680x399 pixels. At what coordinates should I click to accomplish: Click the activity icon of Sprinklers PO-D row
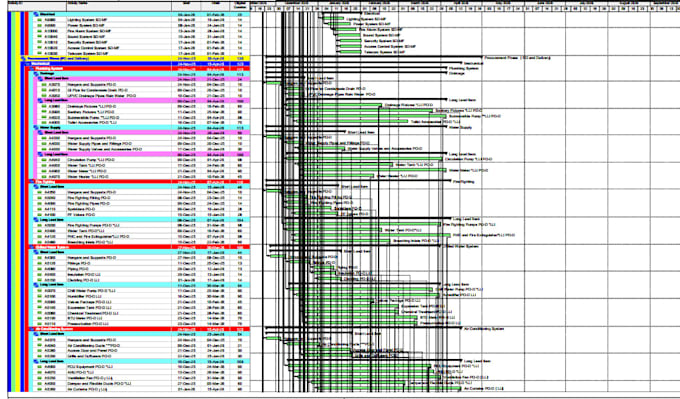point(39,209)
